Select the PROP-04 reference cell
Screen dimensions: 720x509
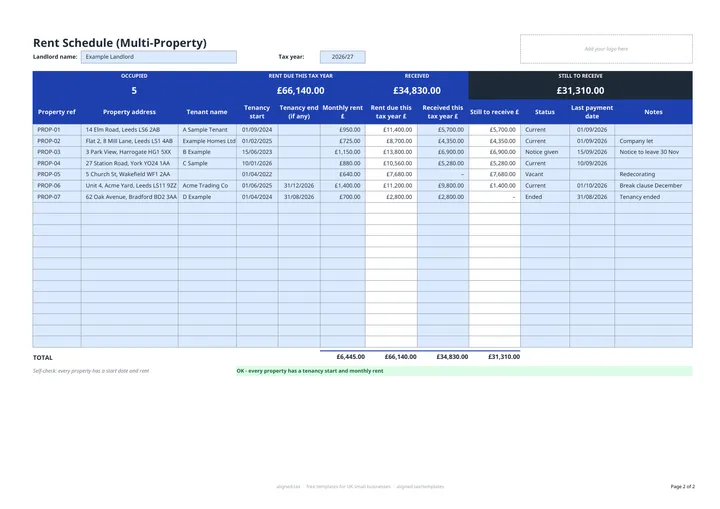click(x=57, y=164)
